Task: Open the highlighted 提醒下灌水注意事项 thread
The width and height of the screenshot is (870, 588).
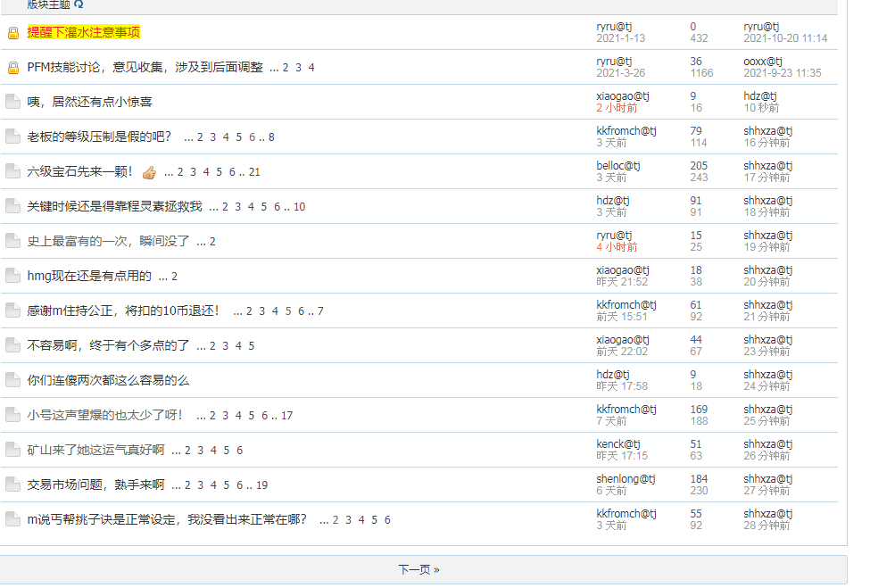Action: click(x=83, y=32)
